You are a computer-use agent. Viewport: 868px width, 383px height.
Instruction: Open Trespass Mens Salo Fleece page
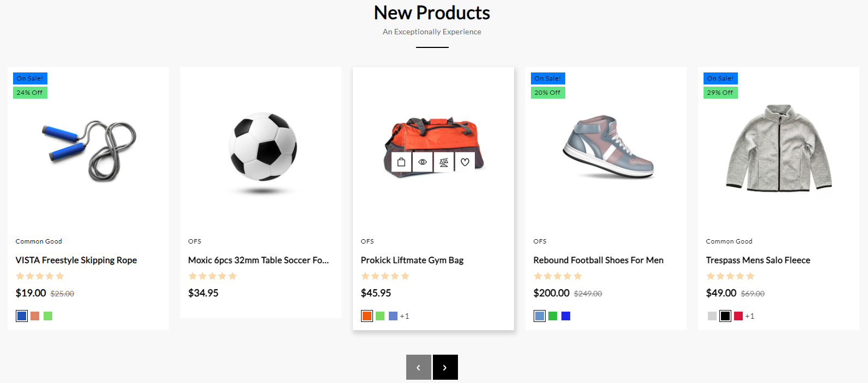pyautogui.click(x=758, y=260)
